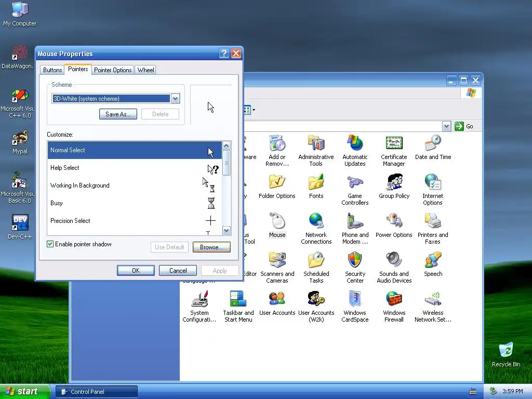This screenshot has height=399, width=532.
Task: Open Windows Firewall icon
Action: point(394,307)
